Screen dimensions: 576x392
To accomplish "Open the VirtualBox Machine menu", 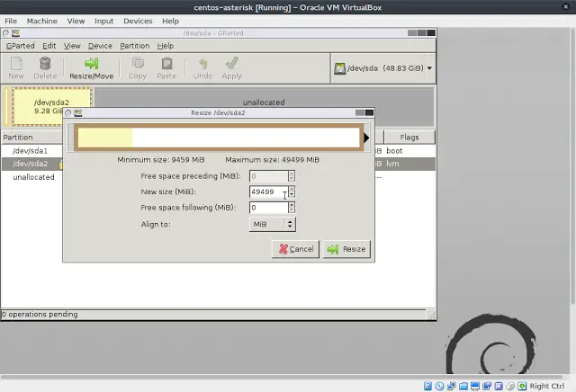I will tap(42, 21).
